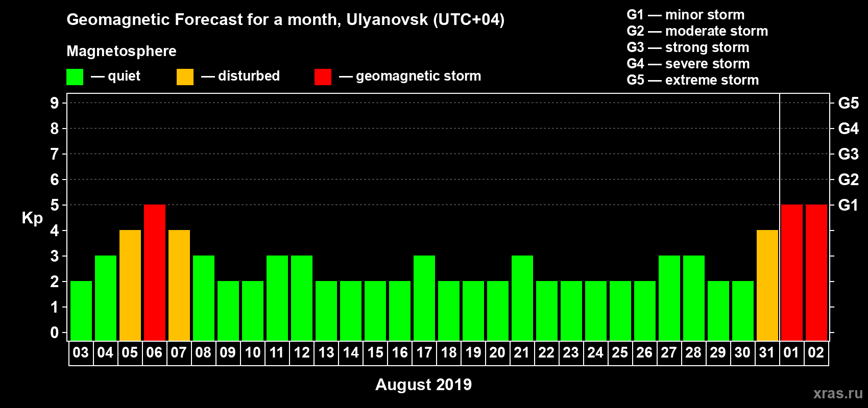
Task: Click the green bar for day 21
Action: pyautogui.click(x=522, y=298)
